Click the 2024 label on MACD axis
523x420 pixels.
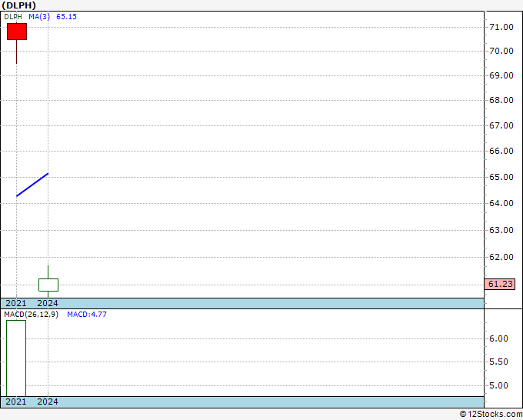click(x=48, y=402)
